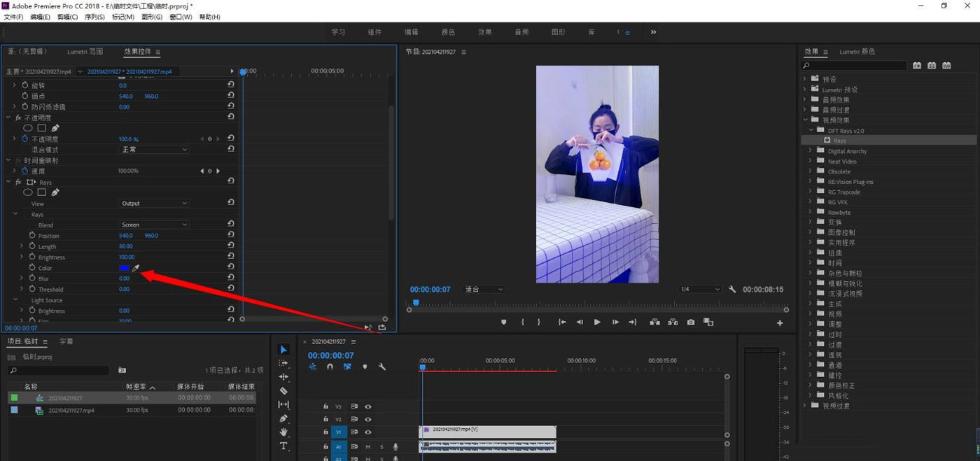Click the Export Frame camera icon

(x=691, y=322)
